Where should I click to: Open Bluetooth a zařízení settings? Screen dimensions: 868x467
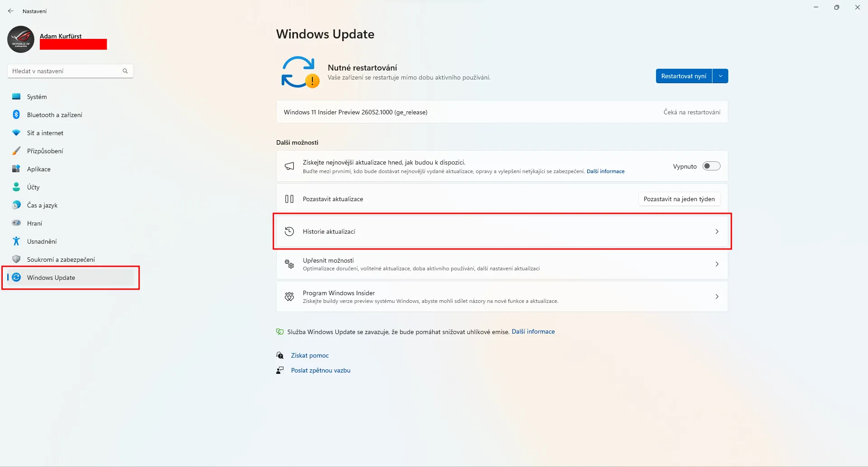click(70, 115)
